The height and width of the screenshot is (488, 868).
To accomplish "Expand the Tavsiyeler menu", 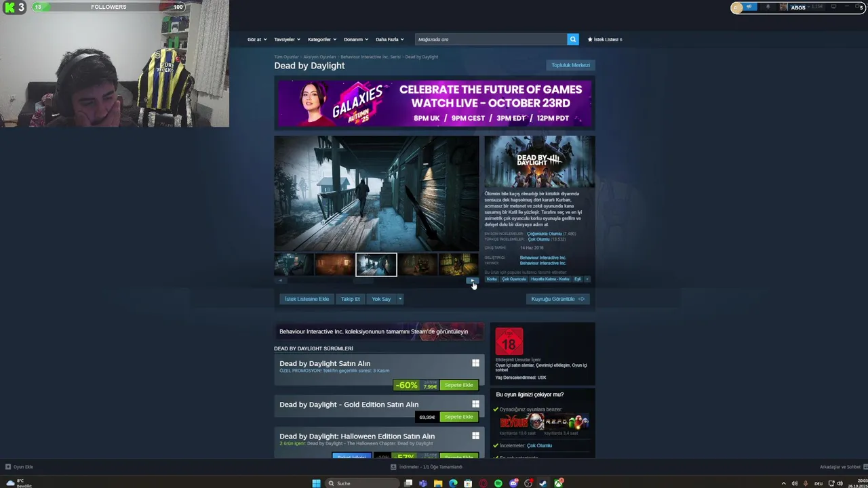I will pyautogui.click(x=287, y=39).
